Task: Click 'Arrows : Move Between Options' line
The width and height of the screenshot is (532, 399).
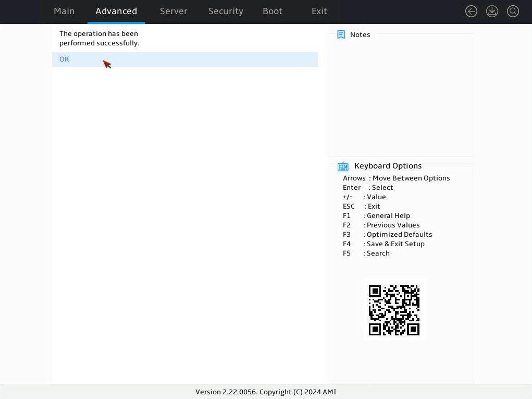Action: (x=397, y=178)
